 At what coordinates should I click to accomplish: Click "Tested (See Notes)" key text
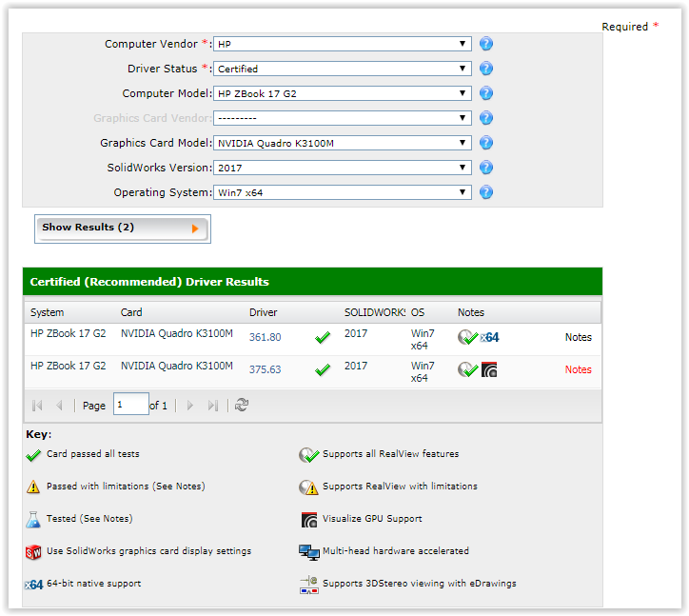tap(89, 519)
